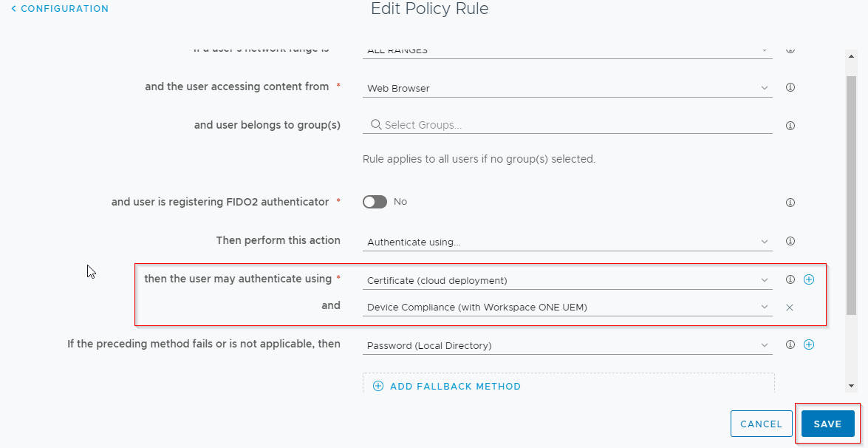Remove Device Compliance method via X icon
Screen dimensions: 868x448
click(x=789, y=307)
